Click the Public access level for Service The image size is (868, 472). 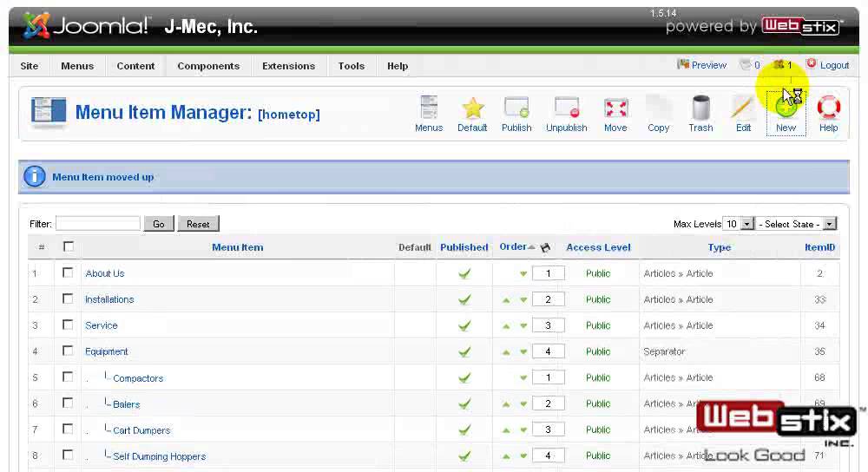[598, 325]
